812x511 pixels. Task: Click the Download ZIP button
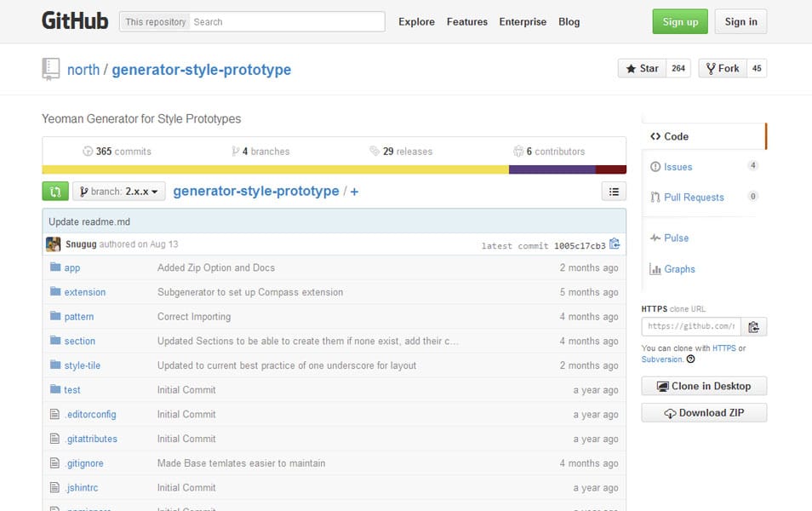703,412
